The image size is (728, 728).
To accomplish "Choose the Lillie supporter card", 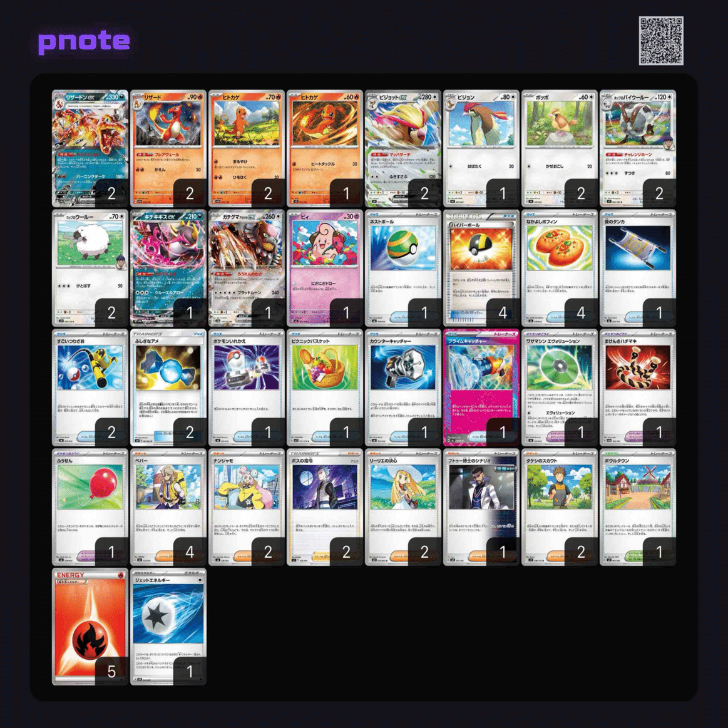I will pyautogui.click(x=403, y=507).
